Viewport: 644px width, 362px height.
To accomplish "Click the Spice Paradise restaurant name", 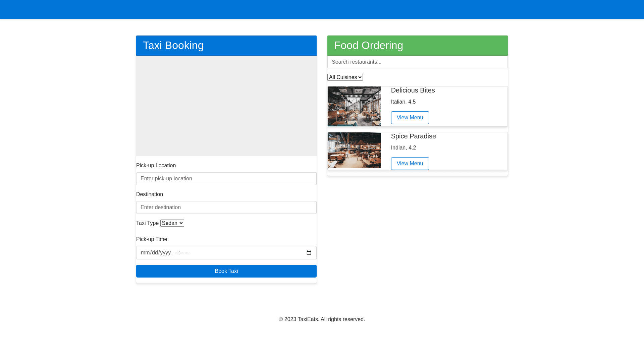I will (x=413, y=136).
